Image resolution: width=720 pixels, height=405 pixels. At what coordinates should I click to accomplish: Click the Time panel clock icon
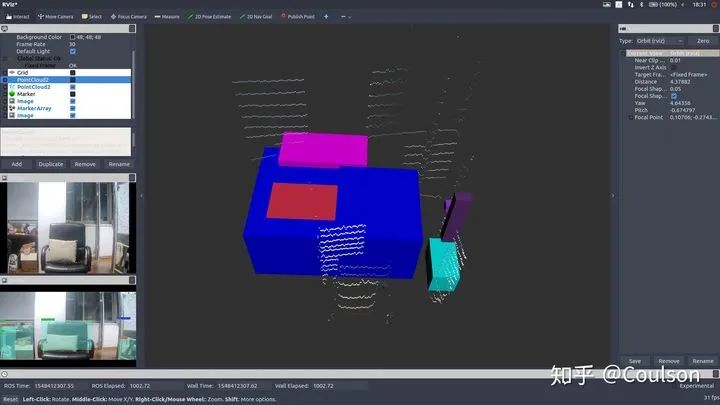4,374
